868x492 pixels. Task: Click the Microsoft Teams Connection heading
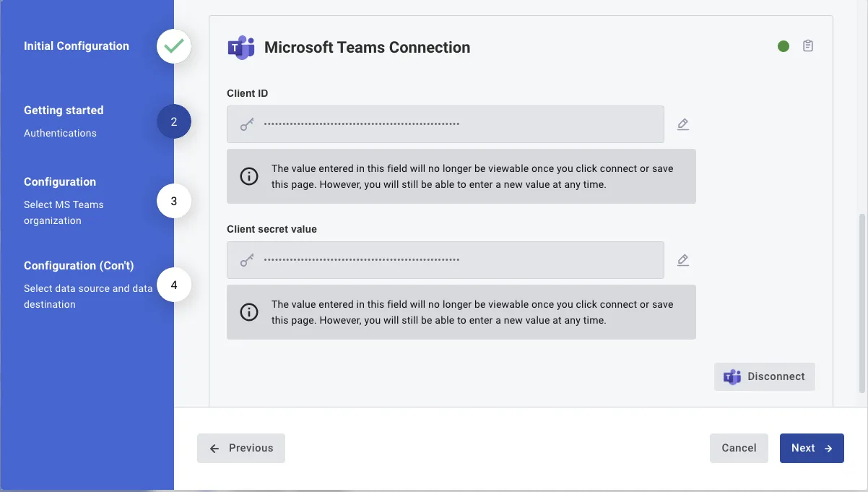[x=368, y=48]
